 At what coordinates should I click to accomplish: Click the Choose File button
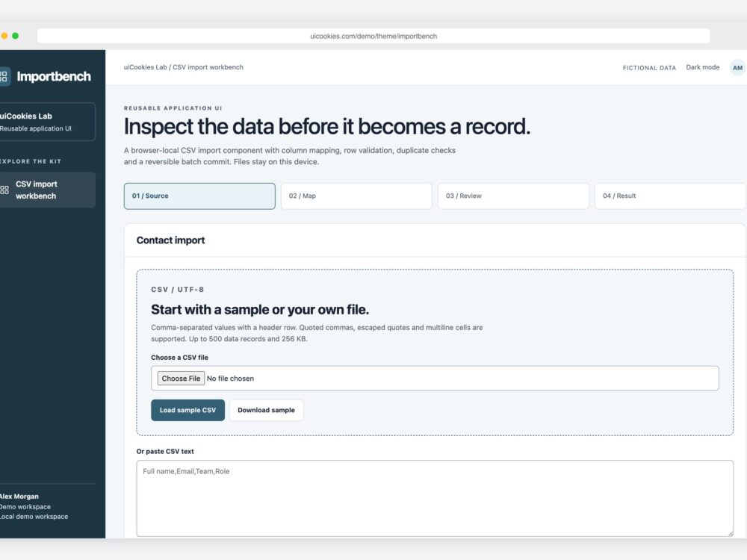[x=181, y=378]
